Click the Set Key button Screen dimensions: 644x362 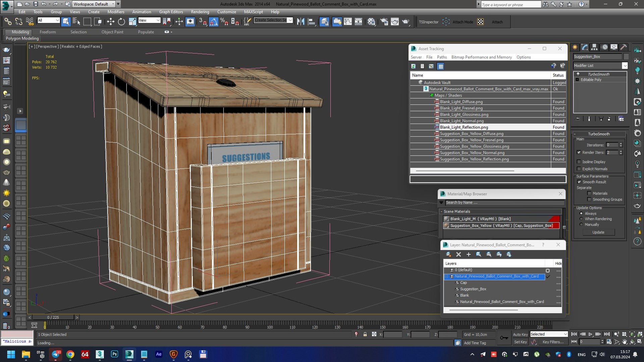(x=520, y=342)
